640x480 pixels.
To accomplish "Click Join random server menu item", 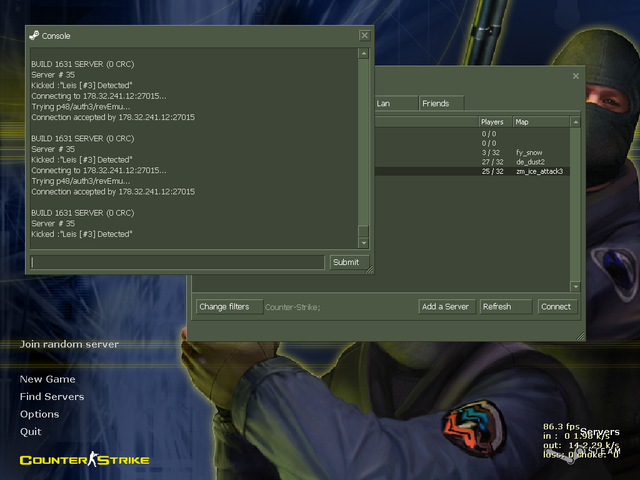I will point(69,344).
